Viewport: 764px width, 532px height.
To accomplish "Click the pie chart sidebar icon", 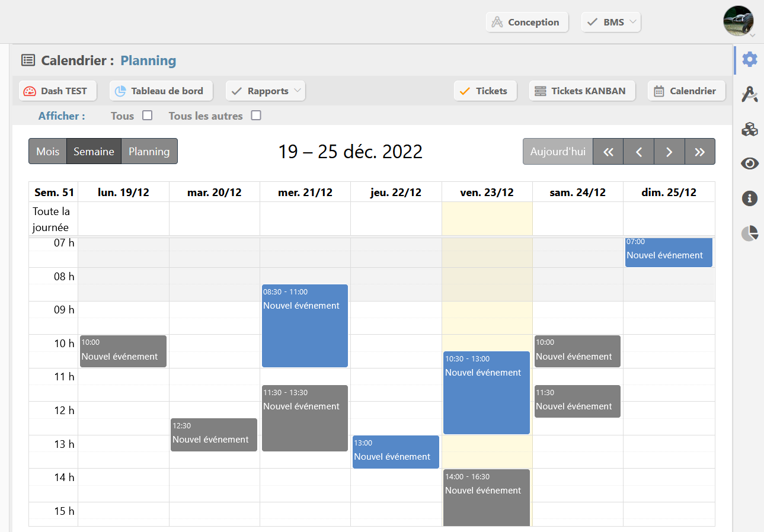I will click(750, 233).
